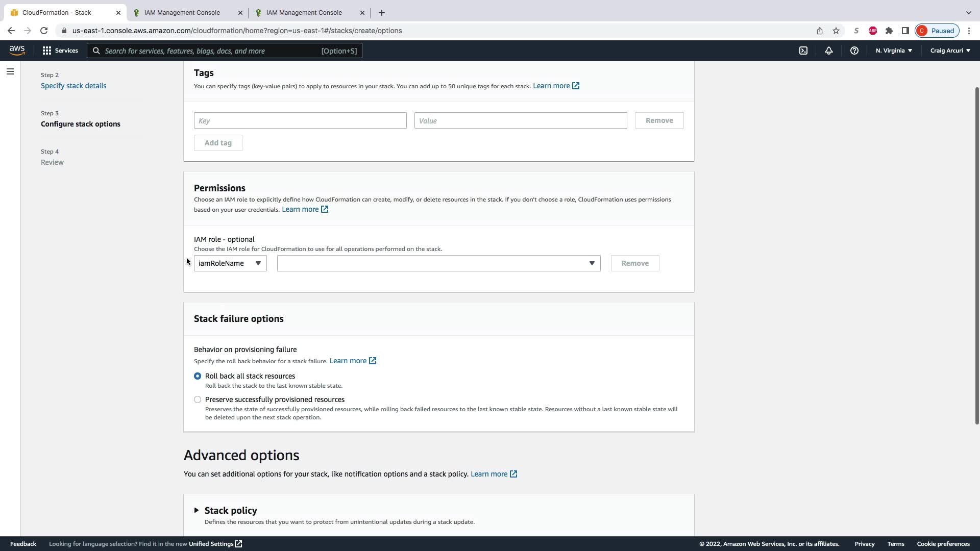Viewport: 980px width, 551px height.
Task: Click the Add tag button
Action: pos(218,143)
